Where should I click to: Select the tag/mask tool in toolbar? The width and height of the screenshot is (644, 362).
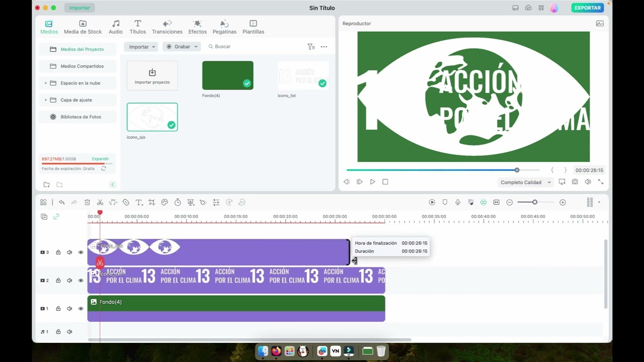click(x=126, y=202)
